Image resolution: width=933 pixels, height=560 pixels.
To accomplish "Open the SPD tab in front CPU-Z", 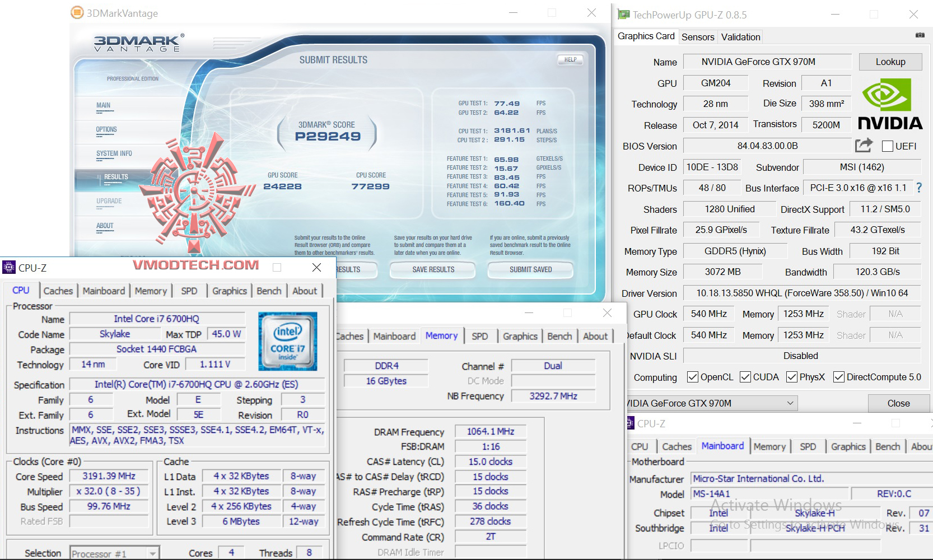I will (x=189, y=291).
